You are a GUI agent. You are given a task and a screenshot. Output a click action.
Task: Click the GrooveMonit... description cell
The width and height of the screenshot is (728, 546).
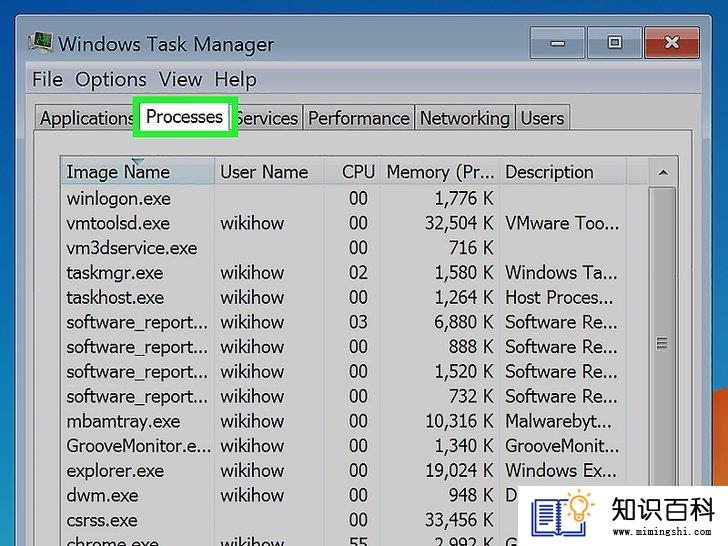(562, 446)
